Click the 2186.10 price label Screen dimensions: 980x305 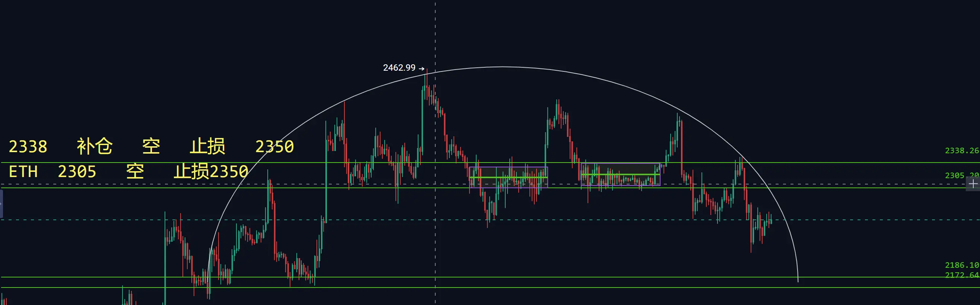point(962,265)
